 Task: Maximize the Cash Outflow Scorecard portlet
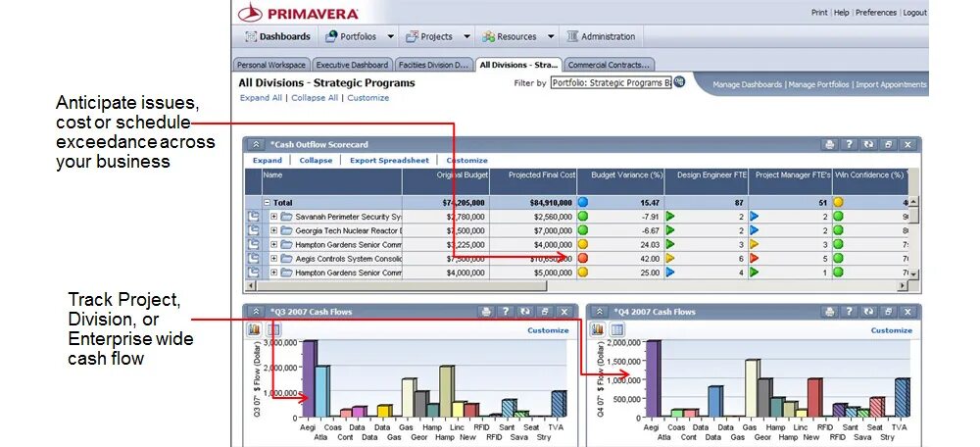pyautogui.click(x=888, y=144)
